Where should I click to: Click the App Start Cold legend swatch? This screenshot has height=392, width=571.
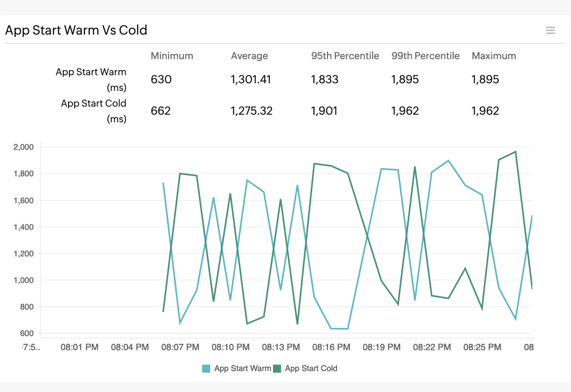click(277, 368)
